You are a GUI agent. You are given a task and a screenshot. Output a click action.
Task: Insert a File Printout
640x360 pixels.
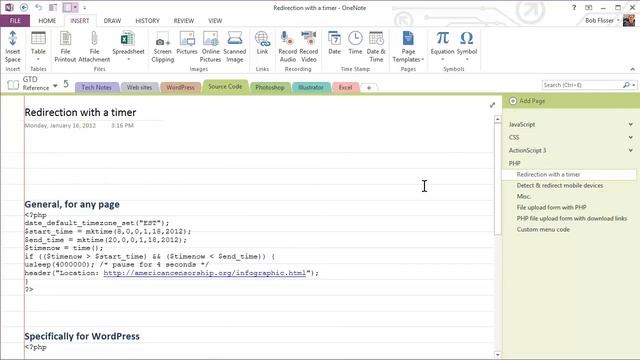coord(65,47)
